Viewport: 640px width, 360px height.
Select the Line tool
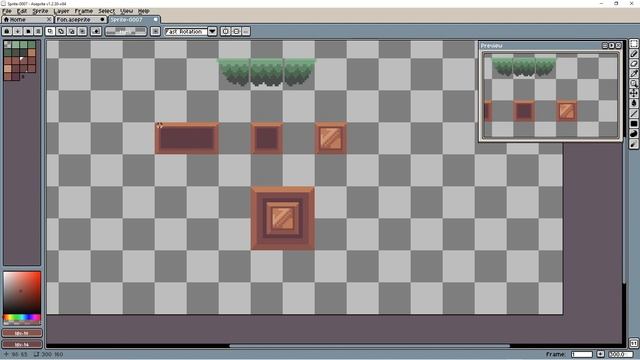click(x=633, y=113)
